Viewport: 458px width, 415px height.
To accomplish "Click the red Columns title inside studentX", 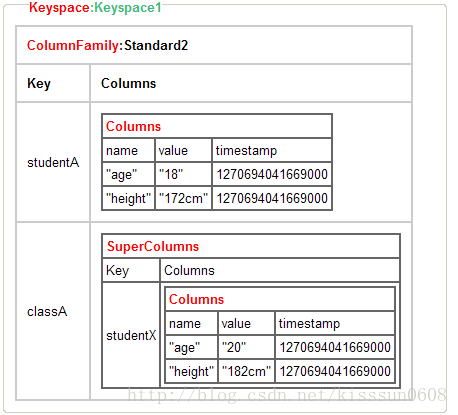I will pyautogui.click(x=196, y=299).
